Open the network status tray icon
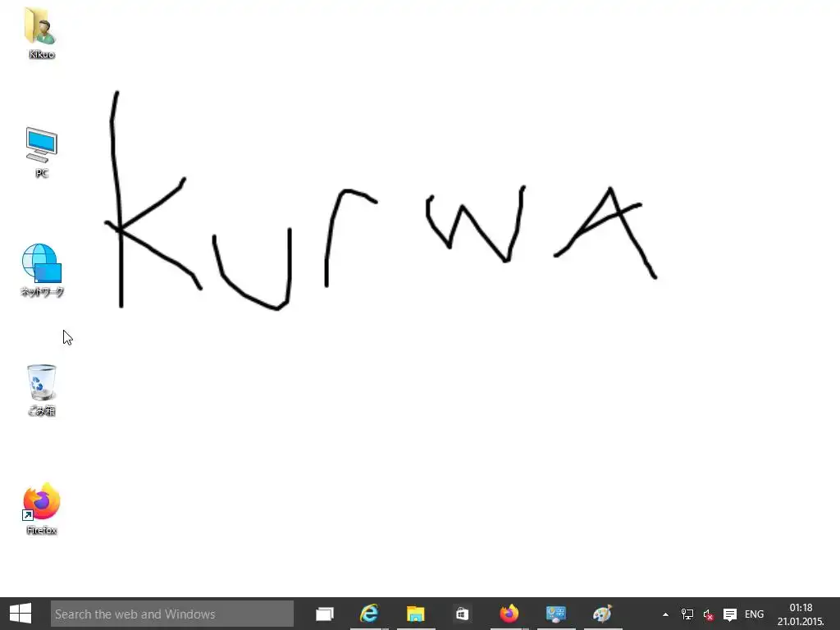Image resolution: width=840 pixels, height=630 pixels. pos(687,614)
